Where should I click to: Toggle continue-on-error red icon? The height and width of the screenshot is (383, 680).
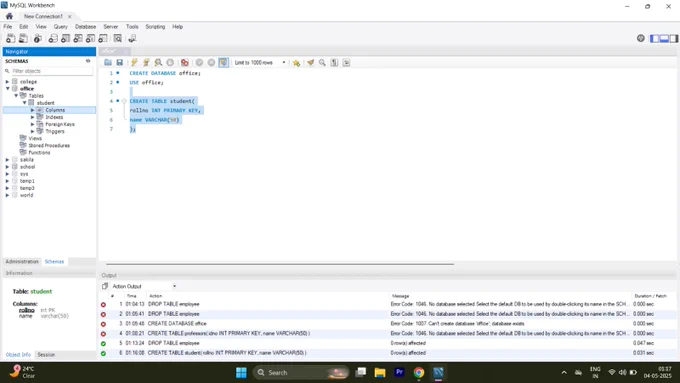click(x=185, y=62)
